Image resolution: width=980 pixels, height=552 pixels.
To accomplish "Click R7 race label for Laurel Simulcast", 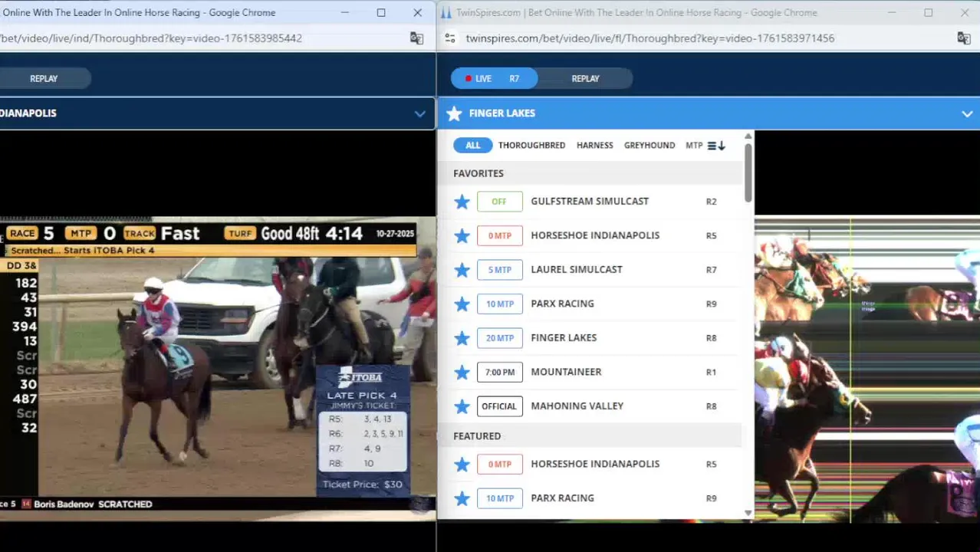I will point(711,270).
